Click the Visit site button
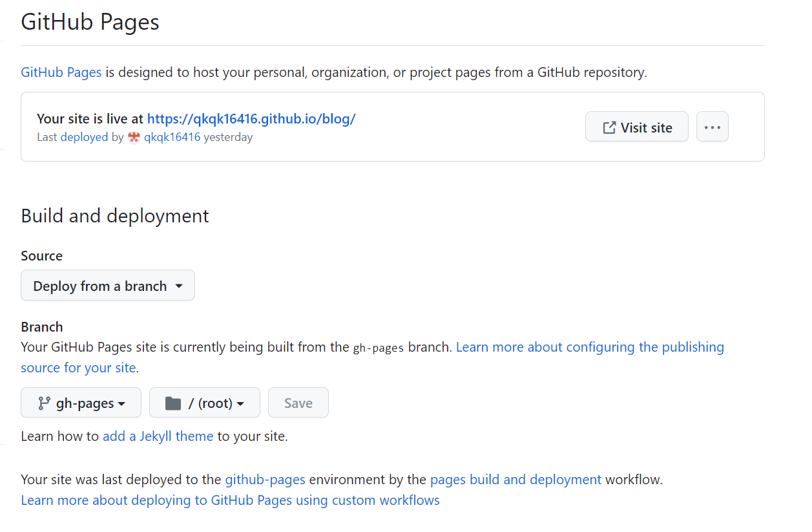Image resolution: width=812 pixels, height=532 pixels. coord(636,127)
